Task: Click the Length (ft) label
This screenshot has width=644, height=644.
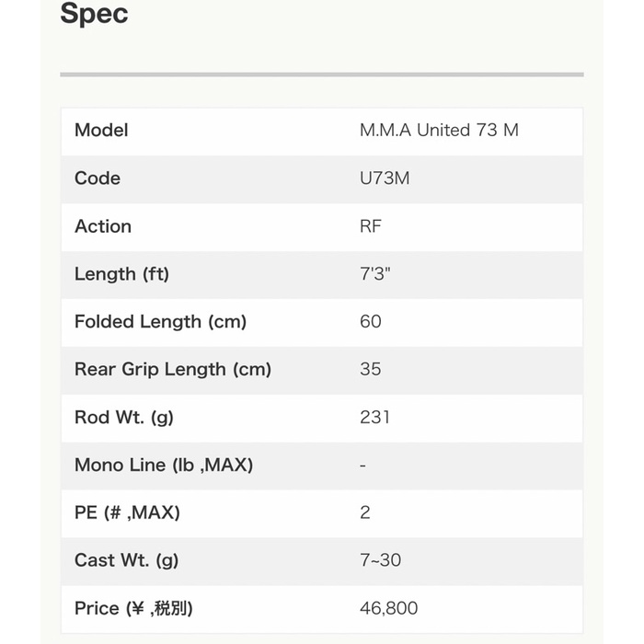Action: [122, 274]
